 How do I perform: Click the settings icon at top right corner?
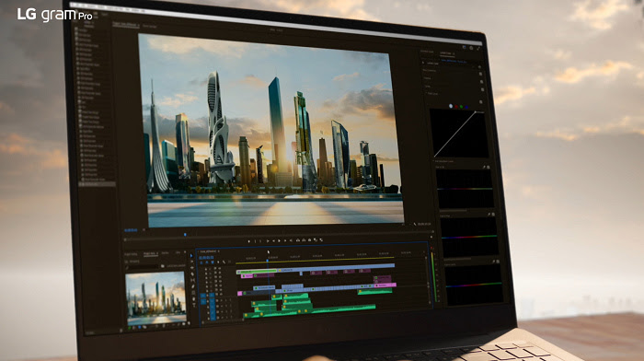coord(471,48)
